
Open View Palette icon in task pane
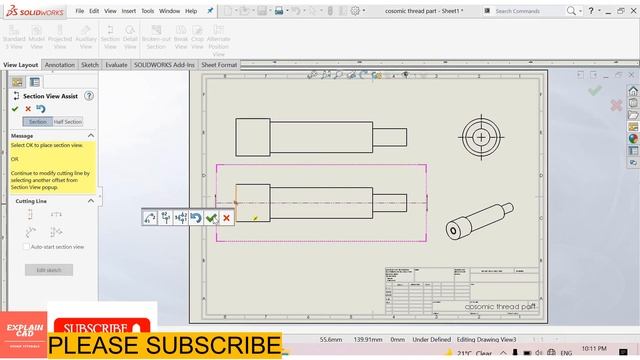(x=633, y=127)
